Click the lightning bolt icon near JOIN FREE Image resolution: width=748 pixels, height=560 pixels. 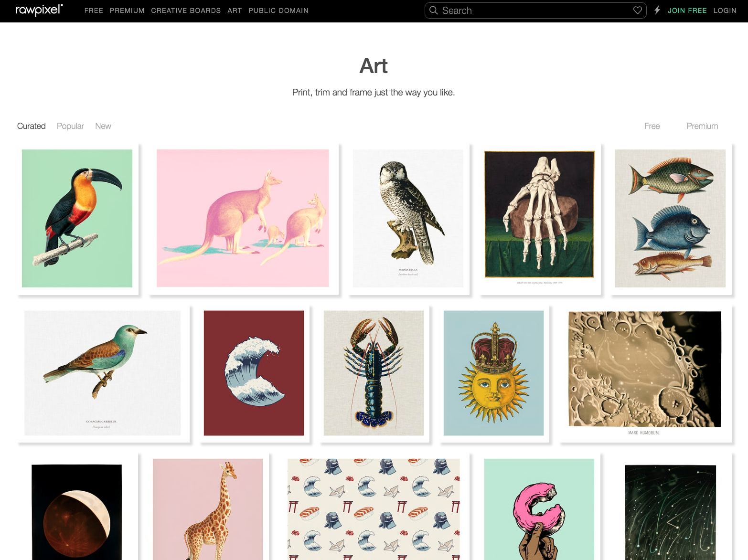tap(656, 10)
